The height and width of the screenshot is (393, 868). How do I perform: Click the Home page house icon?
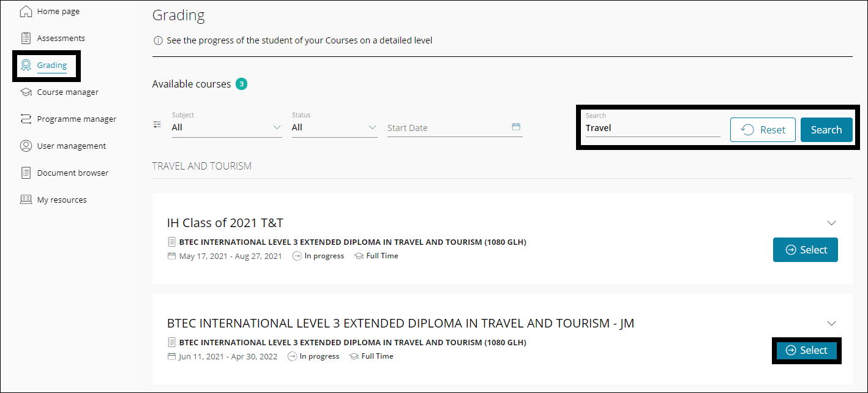[x=26, y=12]
